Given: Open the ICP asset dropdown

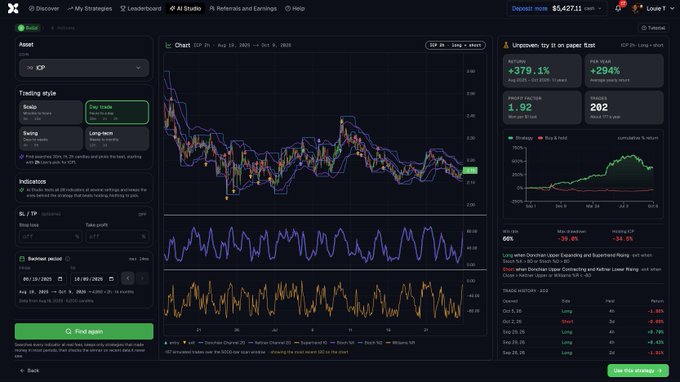Looking at the screenshot, I should point(84,68).
